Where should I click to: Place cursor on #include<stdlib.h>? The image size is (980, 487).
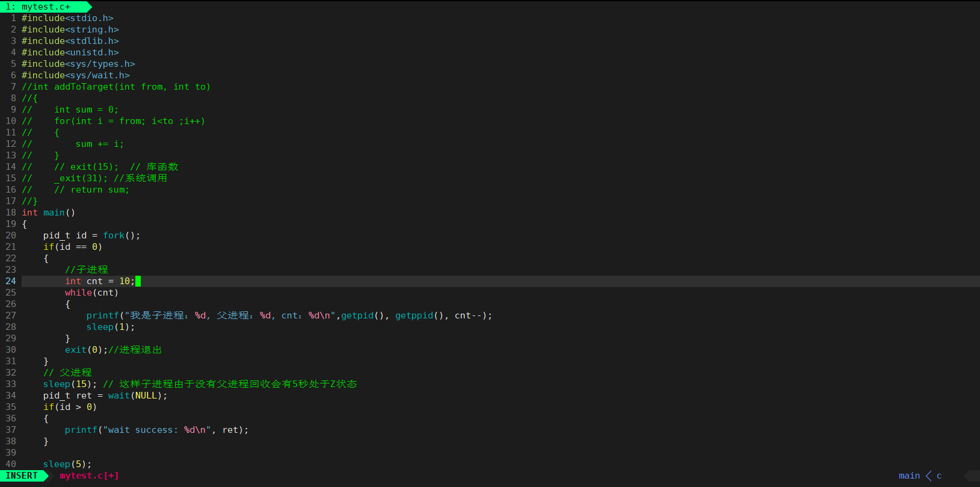point(70,41)
